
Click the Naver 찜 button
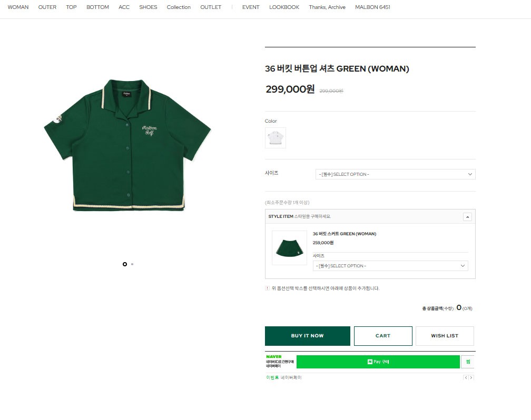[x=467, y=362]
